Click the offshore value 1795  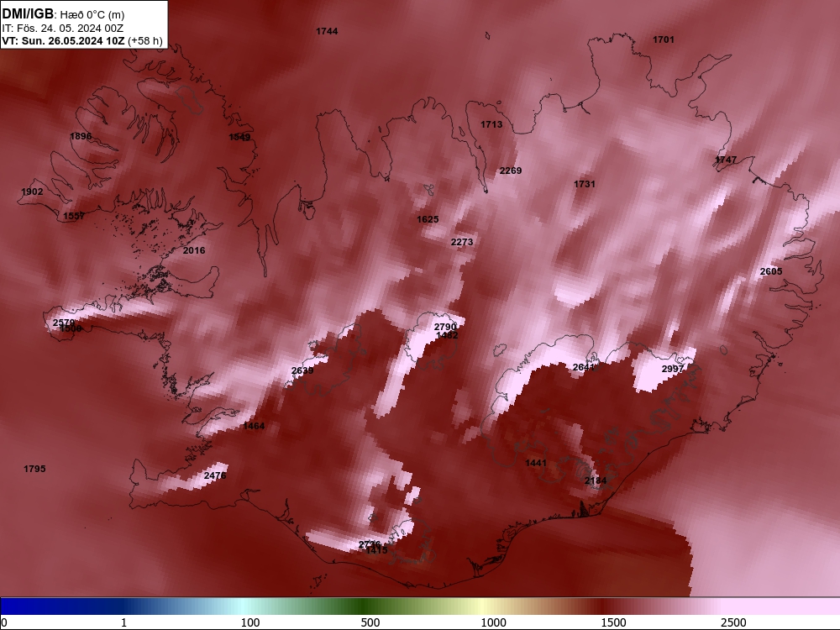(x=34, y=470)
